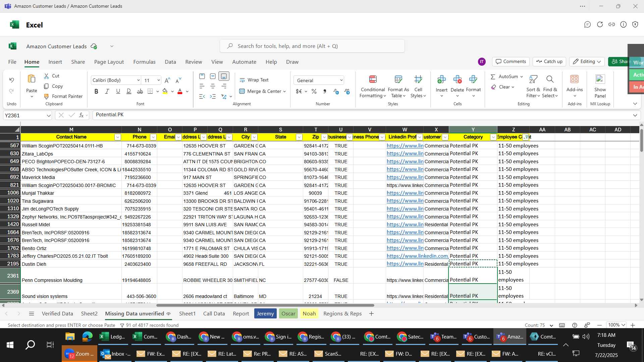Add new sheet plus button
The height and width of the screenshot is (362, 644).
(371, 313)
